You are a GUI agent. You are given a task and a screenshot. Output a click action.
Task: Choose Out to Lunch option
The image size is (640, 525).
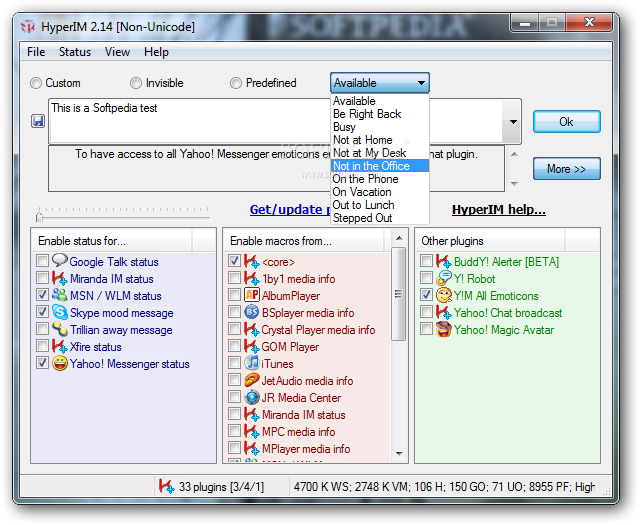pyautogui.click(x=380, y=205)
